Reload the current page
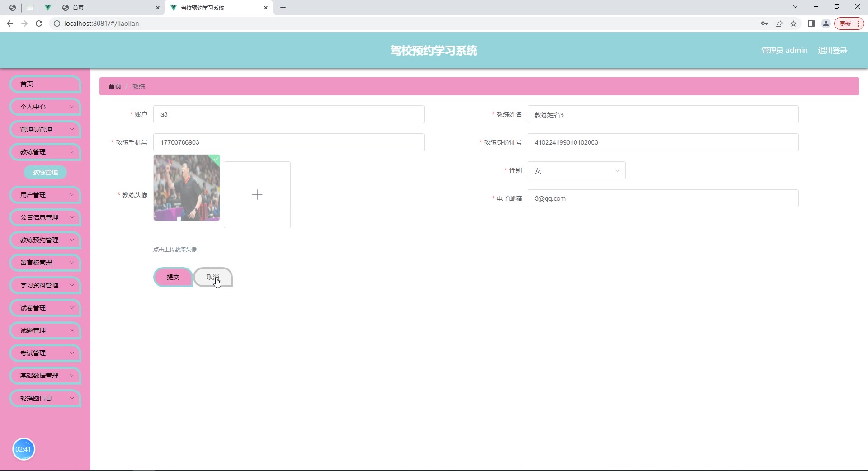Image resolution: width=868 pixels, height=471 pixels. click(x=39, y=24)
